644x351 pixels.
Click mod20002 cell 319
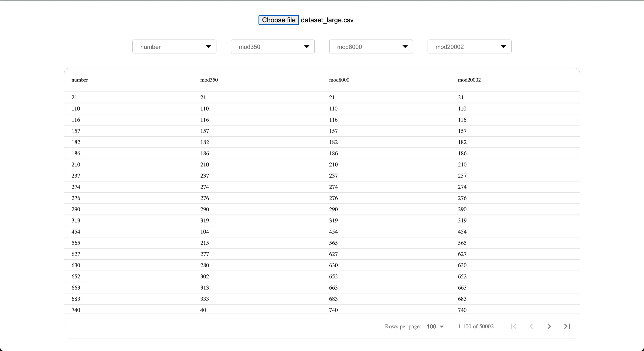click(x=462, y=220)
